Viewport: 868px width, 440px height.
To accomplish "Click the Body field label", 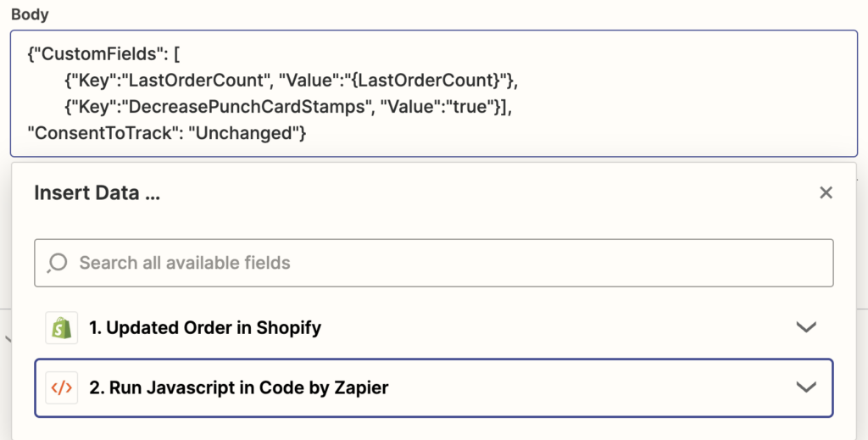I will coord(30,15).
